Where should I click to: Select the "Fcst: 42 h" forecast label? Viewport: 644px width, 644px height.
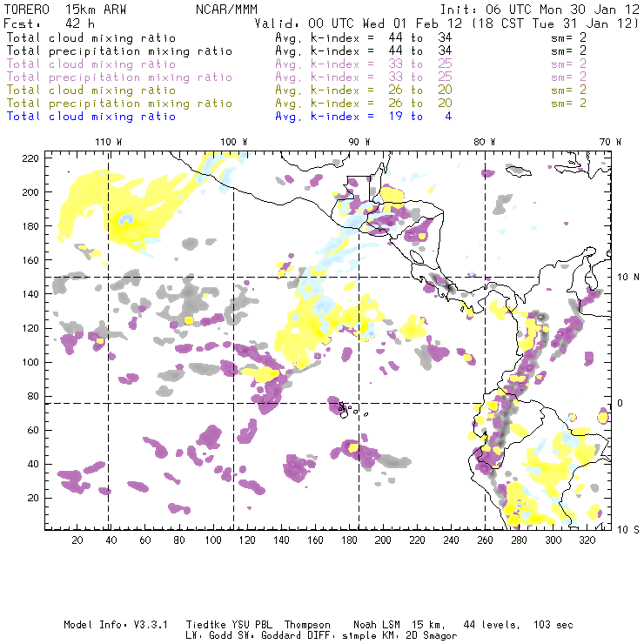49,23
